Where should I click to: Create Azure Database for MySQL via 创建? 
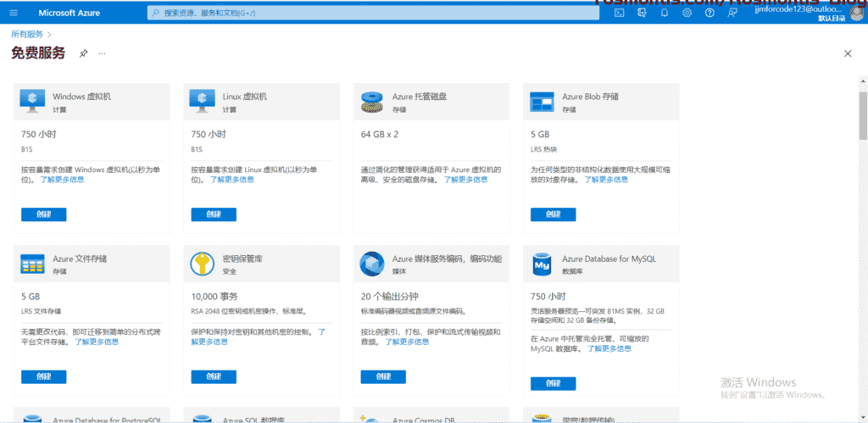[553, 384]
